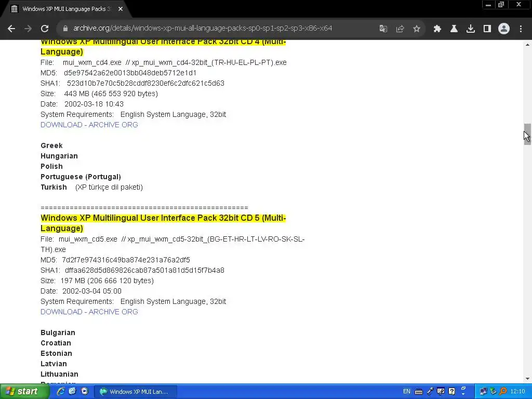
Task: Click the SHA1 523d10b7e70c5b28cddf8230ef6c2dfc621c5d63 line
Action: (132, 83)
